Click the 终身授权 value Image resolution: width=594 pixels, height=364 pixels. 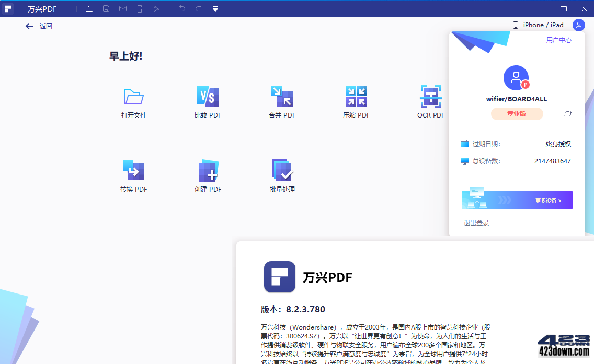point(558,144)
